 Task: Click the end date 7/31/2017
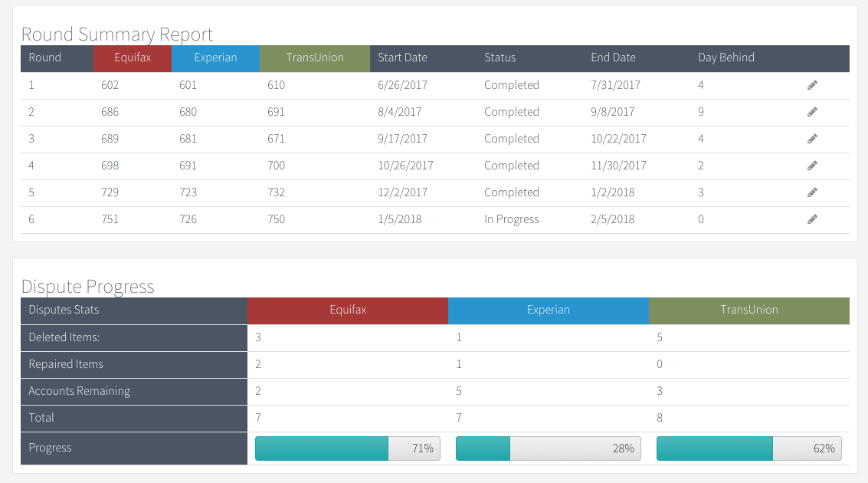tap(616, 85)
